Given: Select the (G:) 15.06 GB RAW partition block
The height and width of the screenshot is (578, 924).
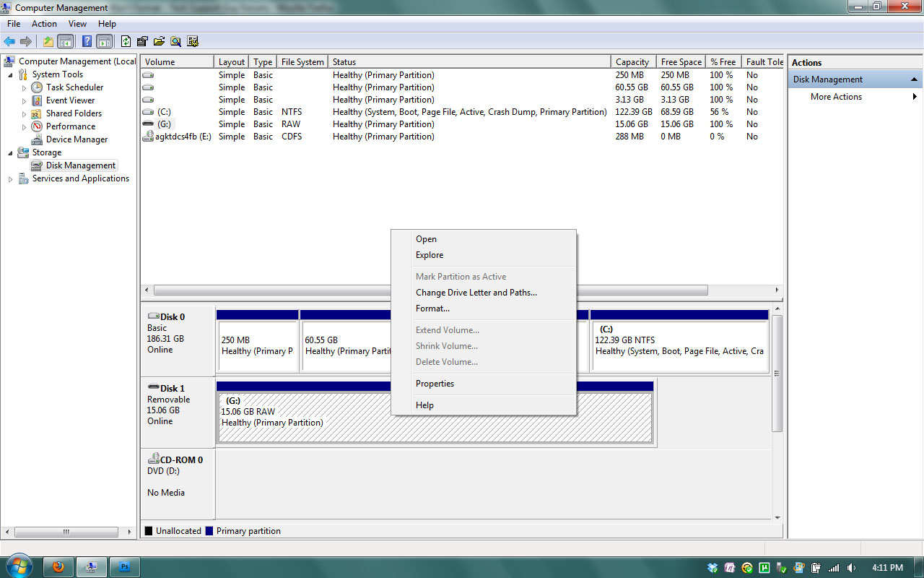Looking at the screenshot, I should click(435, 413).
